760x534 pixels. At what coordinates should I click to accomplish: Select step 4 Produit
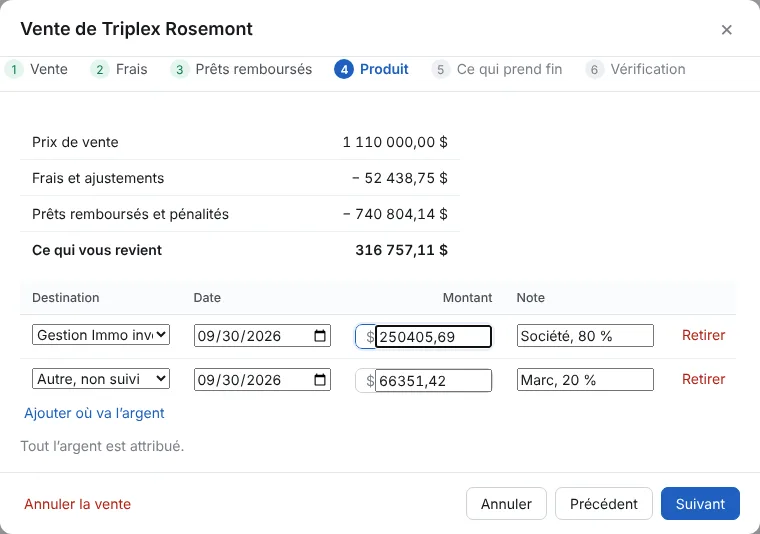(x=371, y=69)
